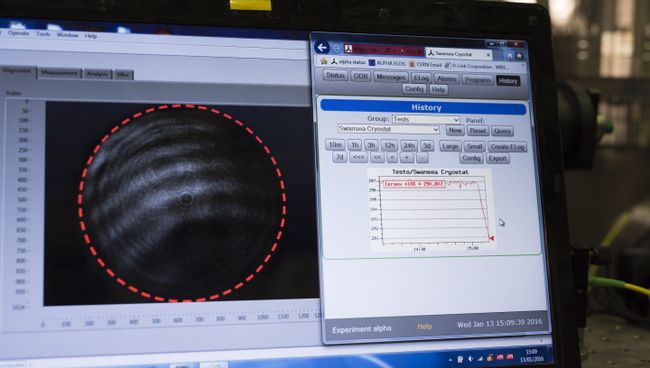The height and width of the screenshot is (368, 650).
Task: Switch the plot to Large size
Action: coord(450,147)
